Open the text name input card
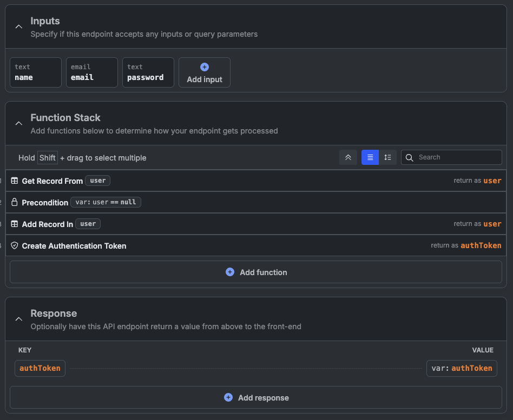 tap(36, 72)
